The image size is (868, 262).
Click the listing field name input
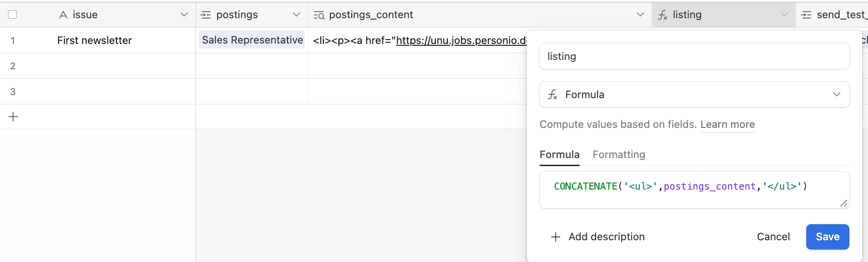pyautogui.click(x=694, y=56)
